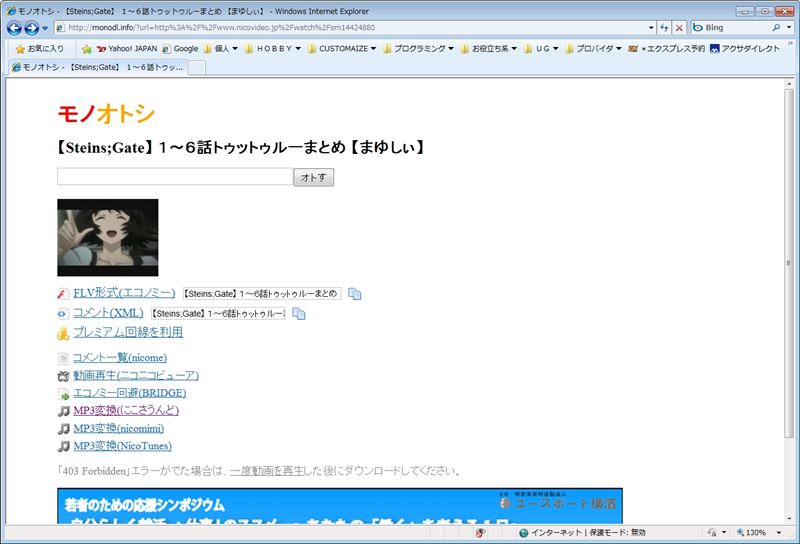The height and width of the screenshot is (544, 800).
Task: Open the Yahoo! JAPAN bookmark
Action: pos(127,48)
